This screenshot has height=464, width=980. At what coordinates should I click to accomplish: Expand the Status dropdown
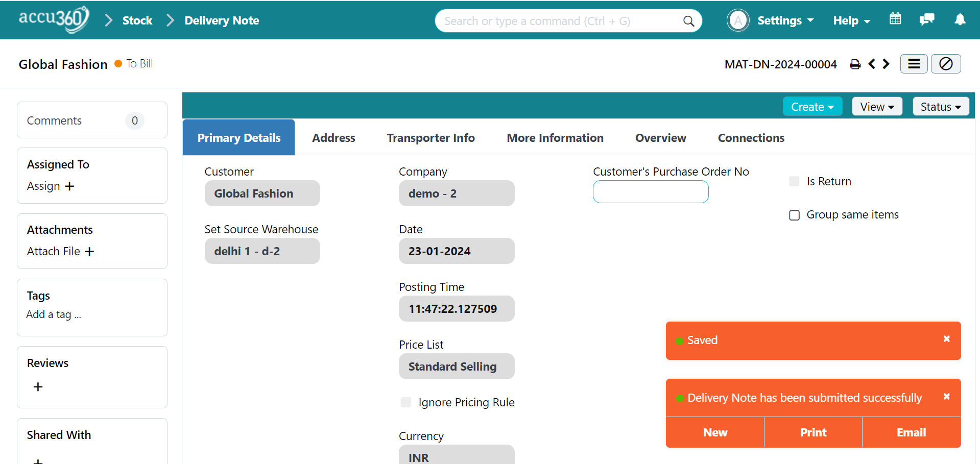pos(941,107)
